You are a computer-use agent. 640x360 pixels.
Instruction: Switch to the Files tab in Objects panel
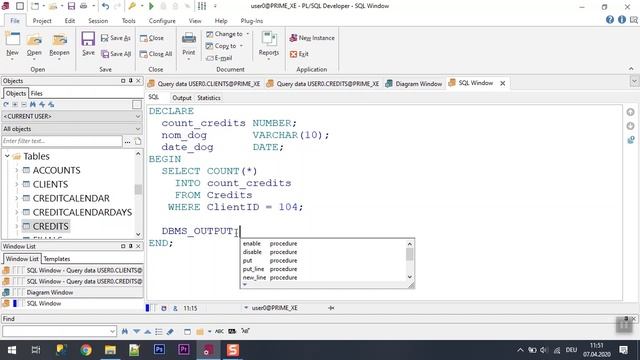37,93
